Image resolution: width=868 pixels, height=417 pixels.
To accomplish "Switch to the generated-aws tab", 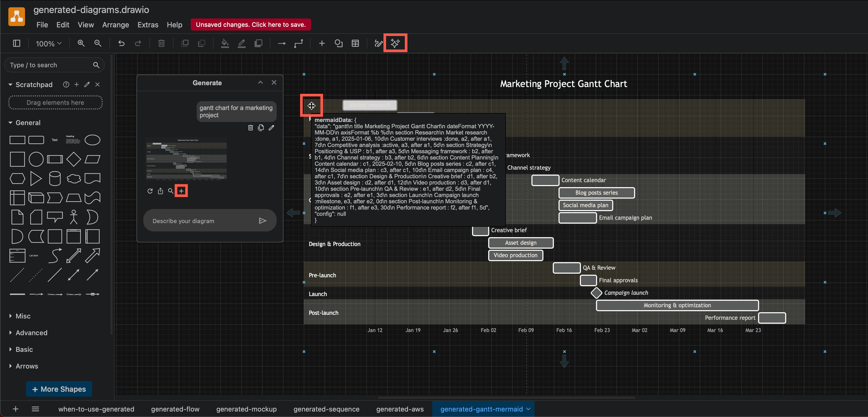I will point(400,409).
